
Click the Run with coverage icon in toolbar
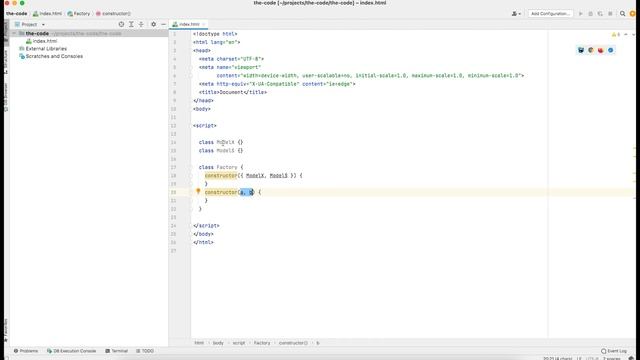[600, 14]
